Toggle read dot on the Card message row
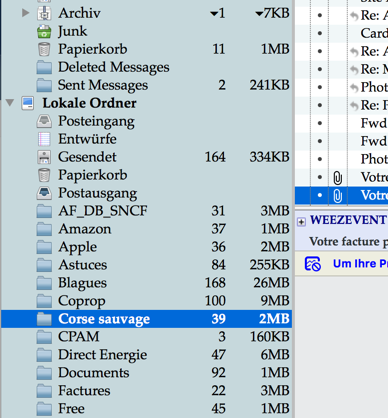This screenshot has height=418, width=388. click(x=320, y=33)
